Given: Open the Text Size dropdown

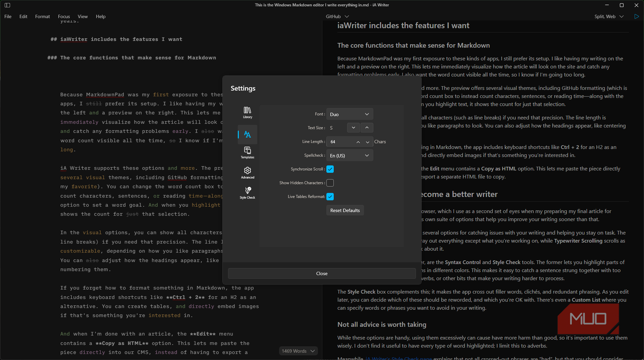Looking at the screenshot, I should 353,127.
